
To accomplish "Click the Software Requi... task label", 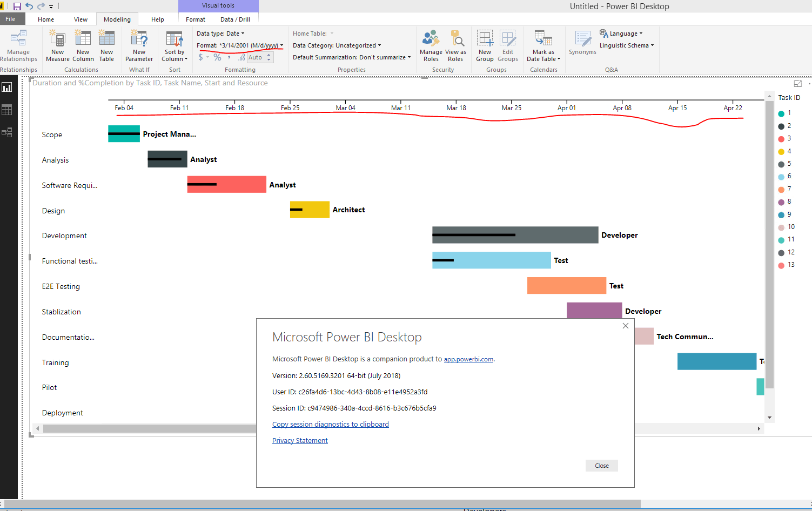I will tap(70, 185).
